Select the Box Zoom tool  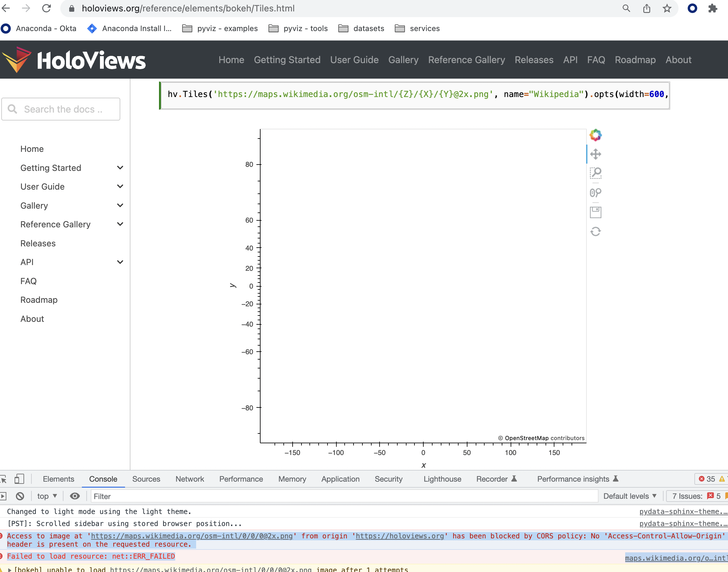pos(595,173)
